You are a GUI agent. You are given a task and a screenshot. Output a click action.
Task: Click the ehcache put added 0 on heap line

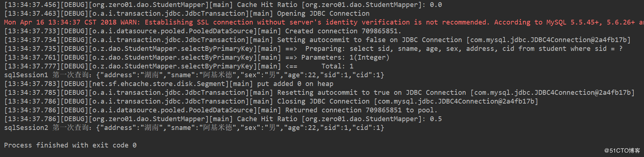point(168,84)
